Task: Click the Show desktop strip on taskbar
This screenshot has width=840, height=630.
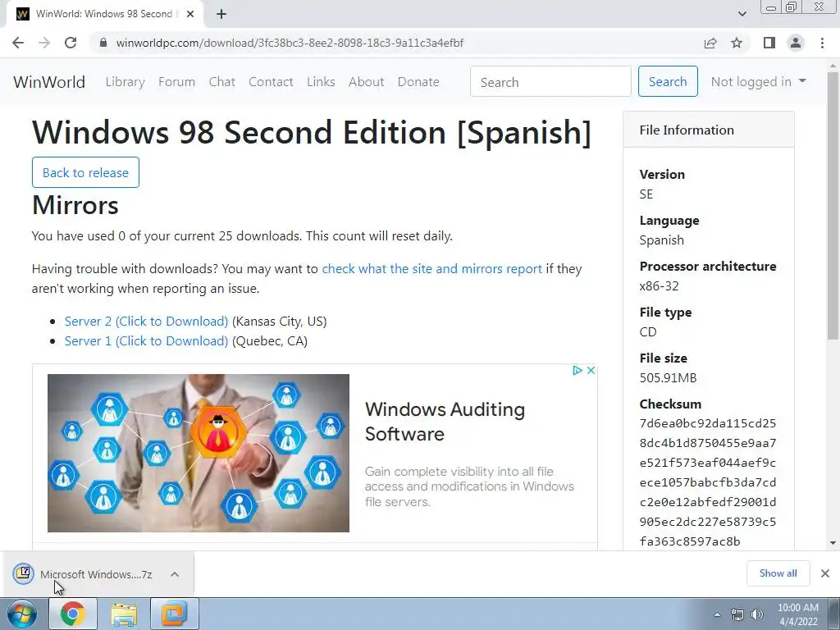Action: click(834, 614)
